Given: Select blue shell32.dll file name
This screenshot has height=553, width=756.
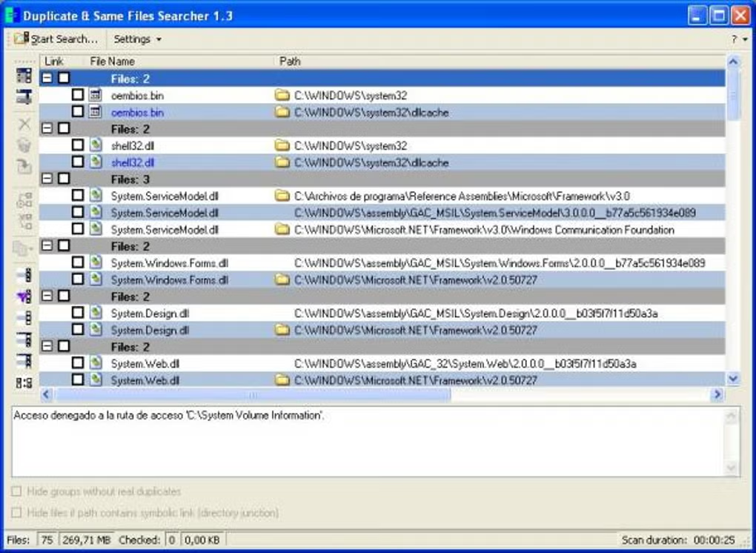Looking at the screenshot, I should [133, 162].
